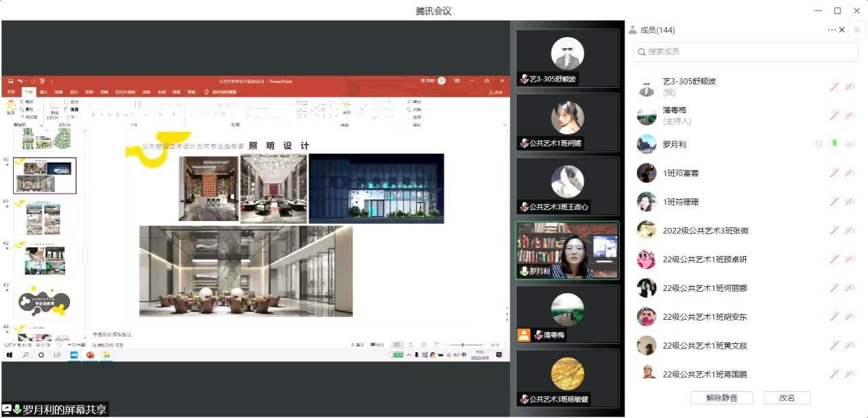Image resolution: width=868 pixels, height=418 pixels.
Task: Open the hamburger list menu beside members header
Action: [856, 30]
